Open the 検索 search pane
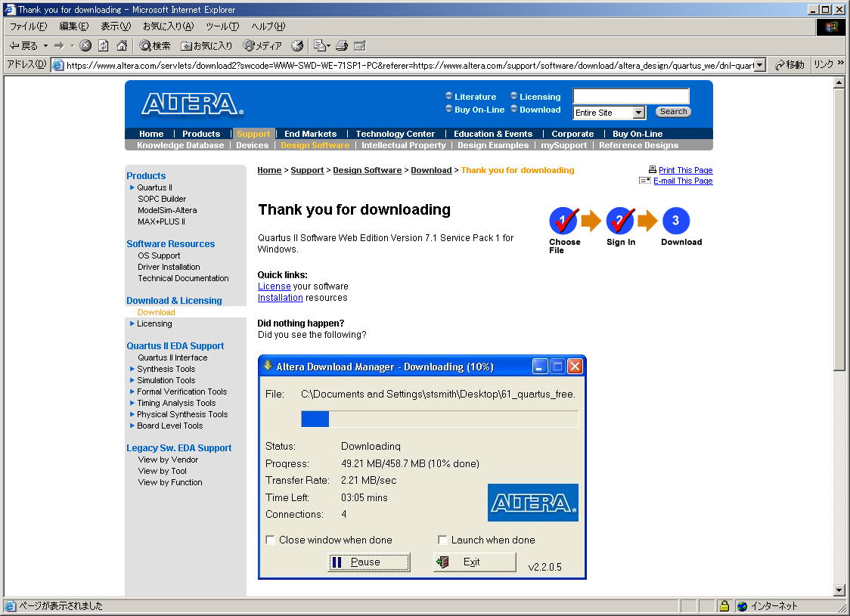850x616 pixels. (x=154, y=45)
